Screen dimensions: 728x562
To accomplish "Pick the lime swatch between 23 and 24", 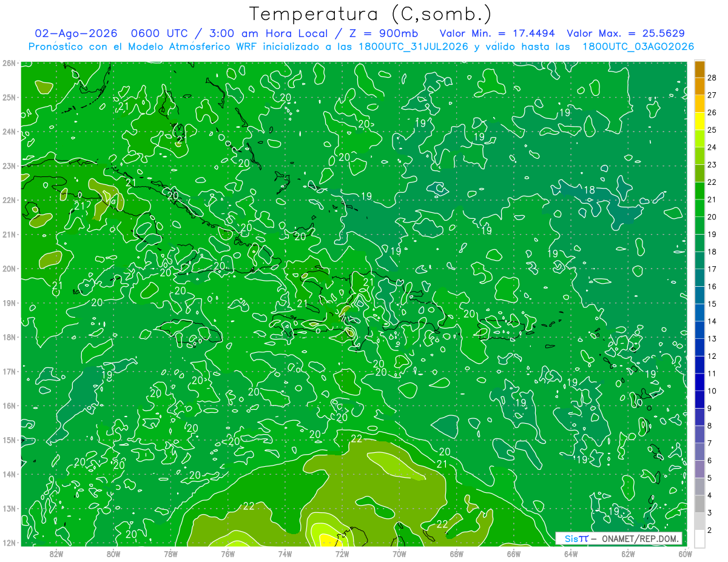I will point(699,156).
